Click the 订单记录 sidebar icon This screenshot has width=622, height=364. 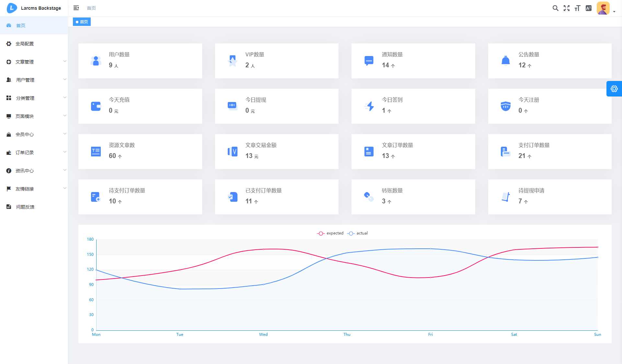pyautogui.click(x=9, y=153)
